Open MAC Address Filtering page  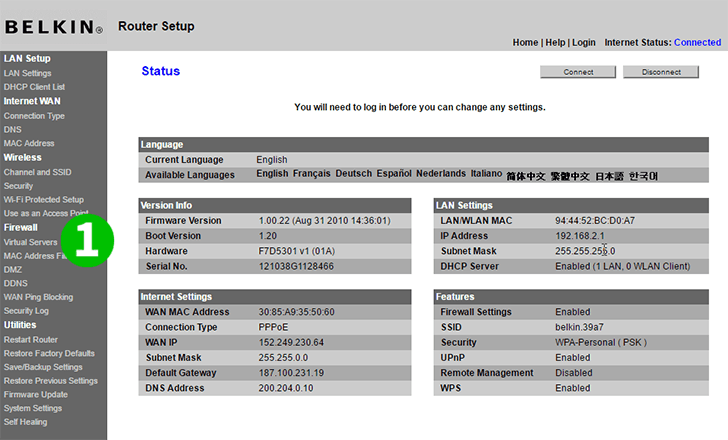click(34, 256)
